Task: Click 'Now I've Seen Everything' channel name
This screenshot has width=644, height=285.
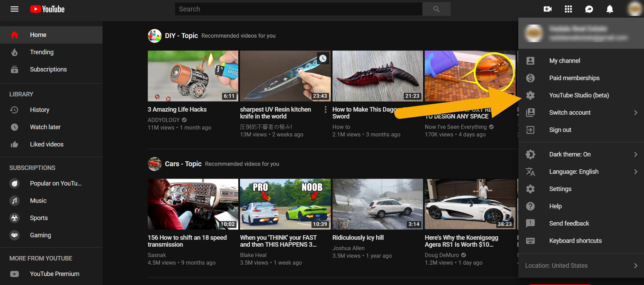Action: [x=455, y=127]
